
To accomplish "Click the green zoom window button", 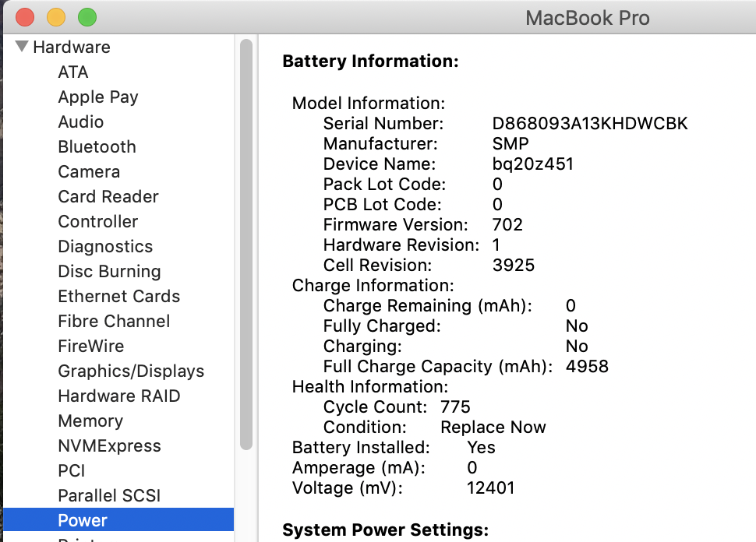I will click(x=87, y=17).
